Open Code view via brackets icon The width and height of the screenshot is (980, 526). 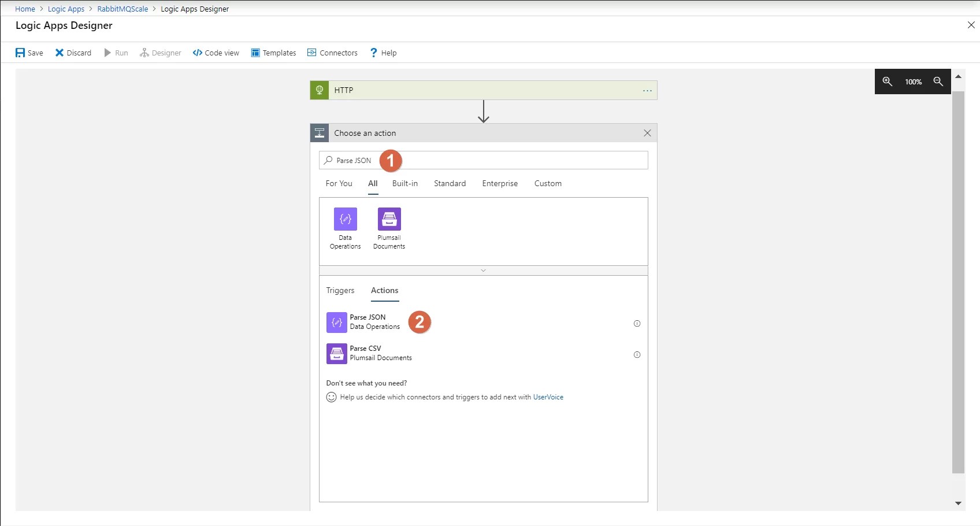198,53
